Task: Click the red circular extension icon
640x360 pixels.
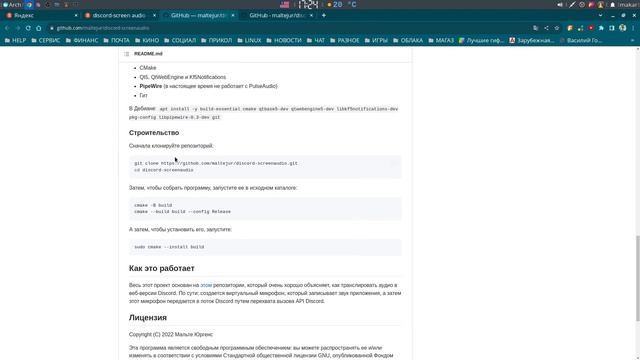Action: [x=591, y=28]
